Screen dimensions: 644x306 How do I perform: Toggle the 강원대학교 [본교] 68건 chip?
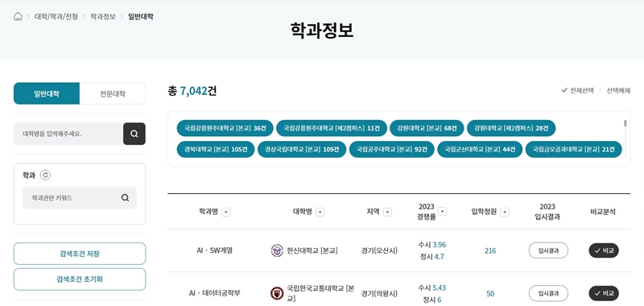coord(427,128)
